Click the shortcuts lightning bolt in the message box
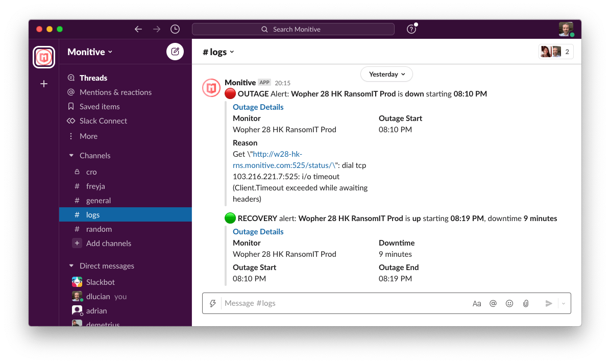The height and width of the screenshot is (364, 610). click(x=213, y=303)
